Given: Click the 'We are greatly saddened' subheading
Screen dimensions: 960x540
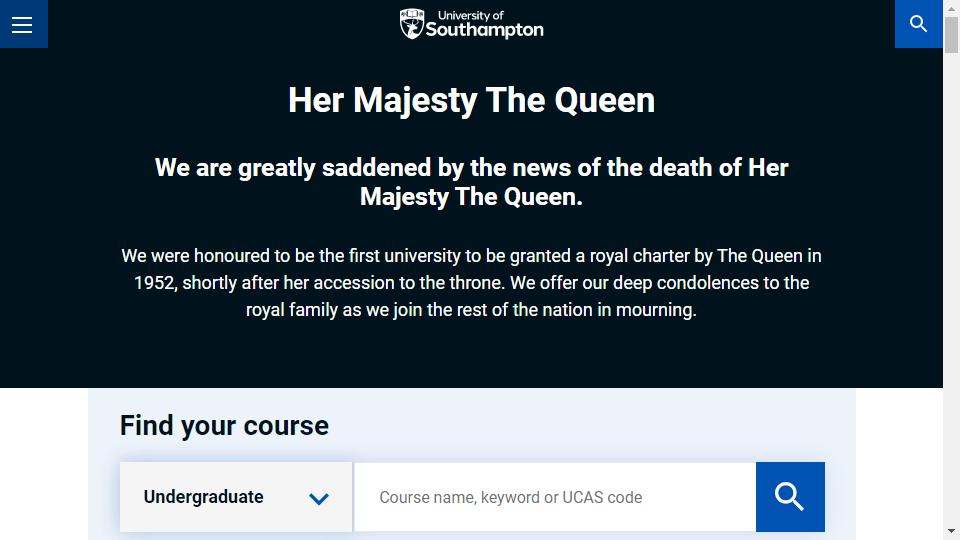Looking at the screenshot, I should coord(471,182).
